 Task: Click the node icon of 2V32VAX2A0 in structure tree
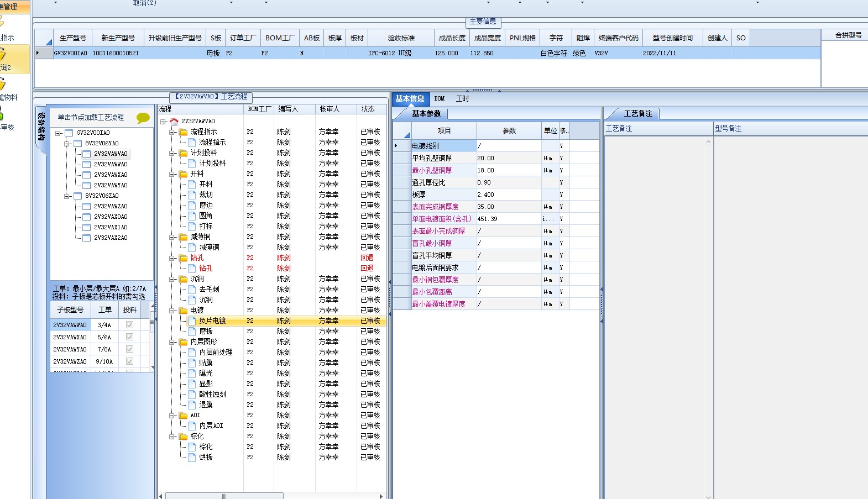coord(86,238)
